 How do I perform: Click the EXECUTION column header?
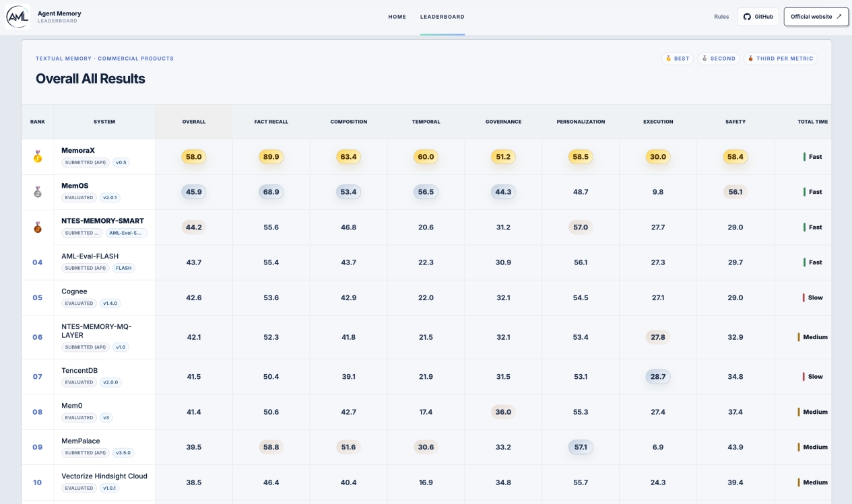point(658,122)
